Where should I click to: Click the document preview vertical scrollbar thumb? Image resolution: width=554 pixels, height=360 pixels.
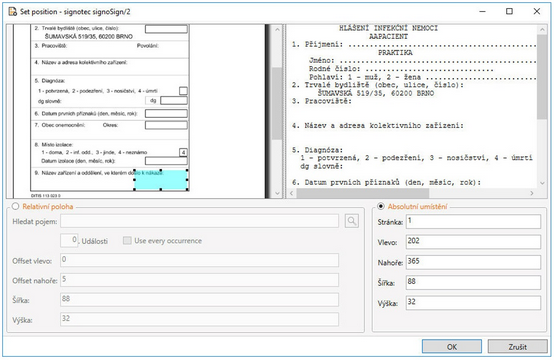click(x=277, y=103)
